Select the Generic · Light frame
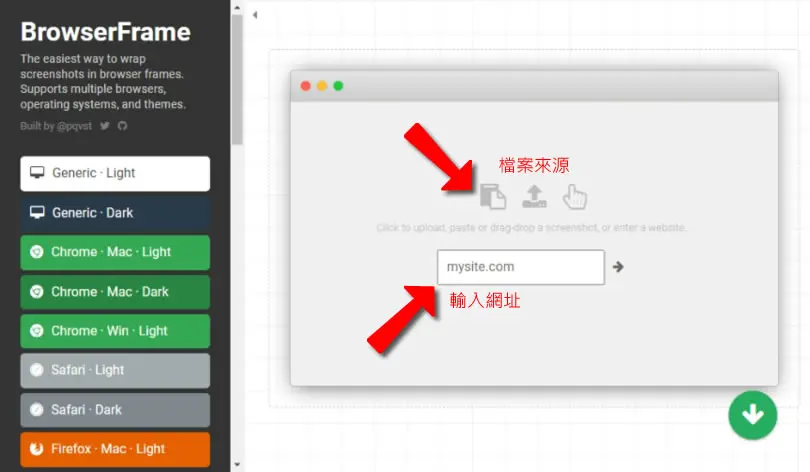 [115, 174]
